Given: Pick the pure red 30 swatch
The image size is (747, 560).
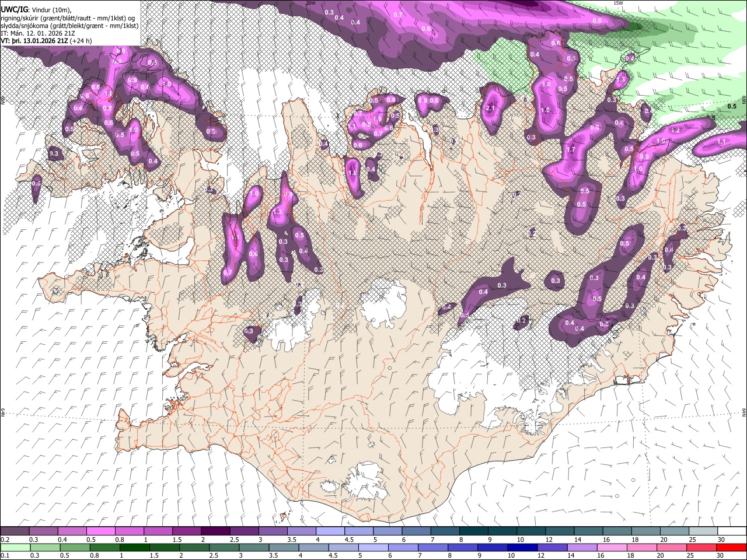Looking at the screenshot, I should pyautogui.click(x=731, y=547).
